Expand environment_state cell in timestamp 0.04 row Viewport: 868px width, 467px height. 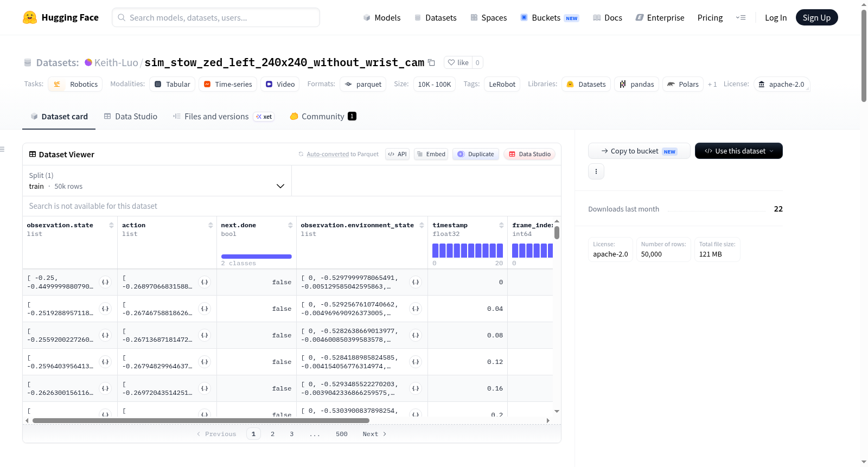[x=416, y=309]
